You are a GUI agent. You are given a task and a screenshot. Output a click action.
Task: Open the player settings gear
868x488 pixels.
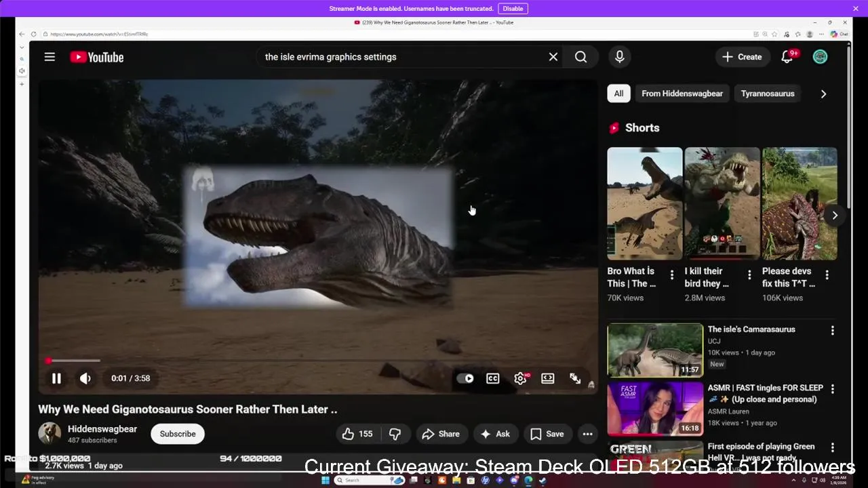click(520, 378)
